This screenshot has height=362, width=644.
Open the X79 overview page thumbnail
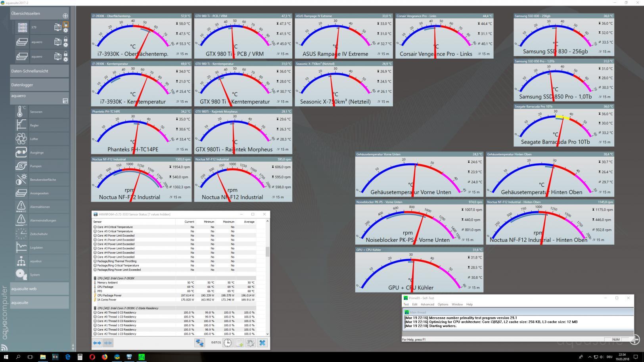23,27
